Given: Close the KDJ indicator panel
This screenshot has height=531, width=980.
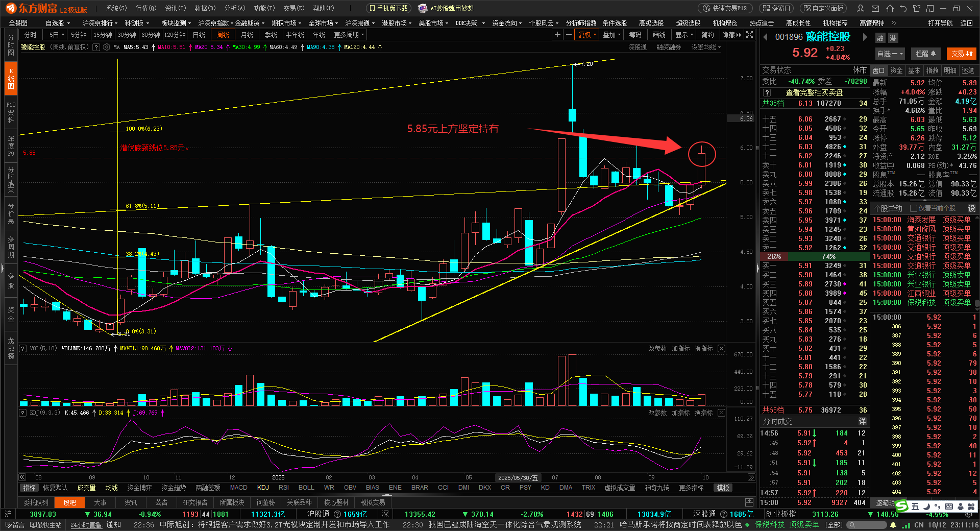Looking at the screenshot, I should tap(721, 413).
